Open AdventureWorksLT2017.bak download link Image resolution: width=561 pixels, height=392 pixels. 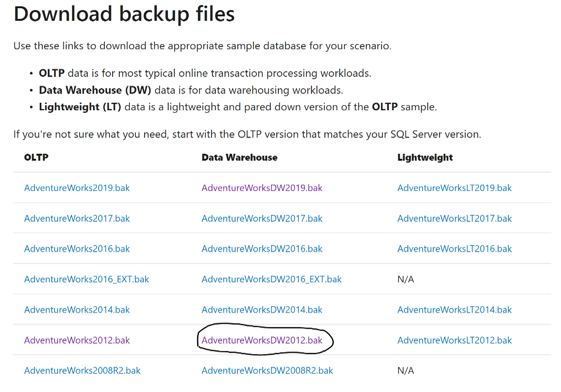[454, 218]
